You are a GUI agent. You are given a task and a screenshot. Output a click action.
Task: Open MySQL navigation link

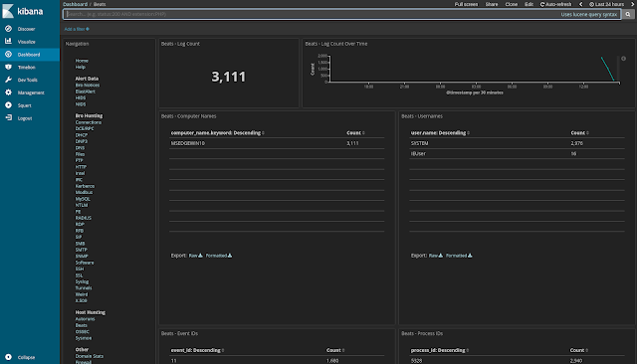coord(83,199)
